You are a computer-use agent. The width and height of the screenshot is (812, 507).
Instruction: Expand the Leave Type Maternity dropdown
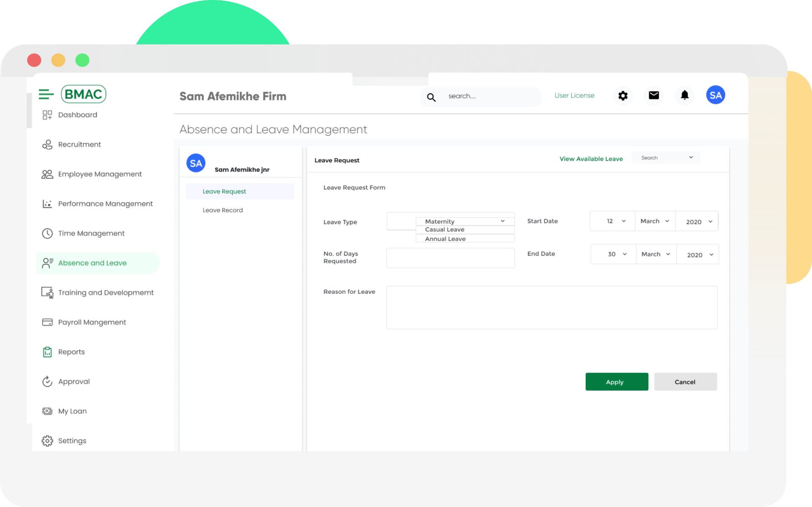502,221
